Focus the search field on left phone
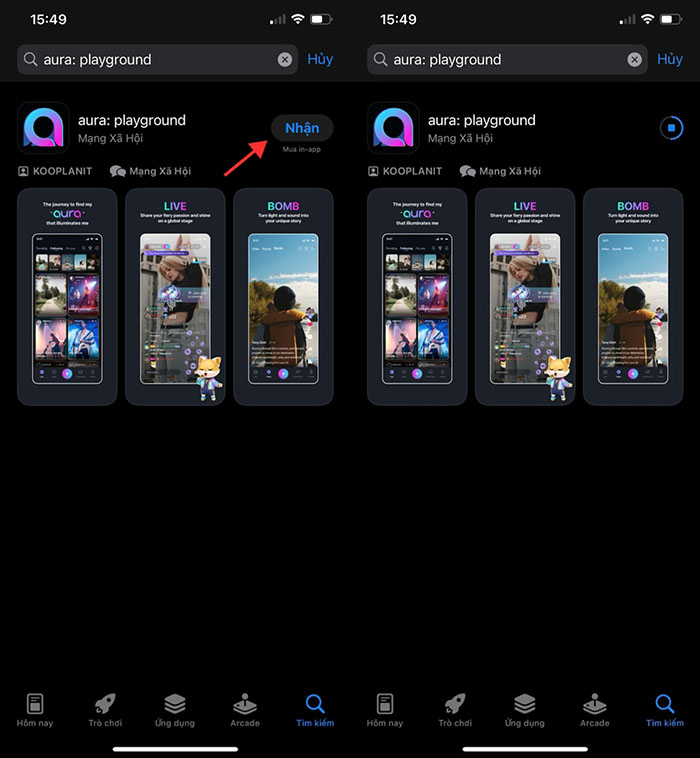The image size is (700, 758). [150, 60]
